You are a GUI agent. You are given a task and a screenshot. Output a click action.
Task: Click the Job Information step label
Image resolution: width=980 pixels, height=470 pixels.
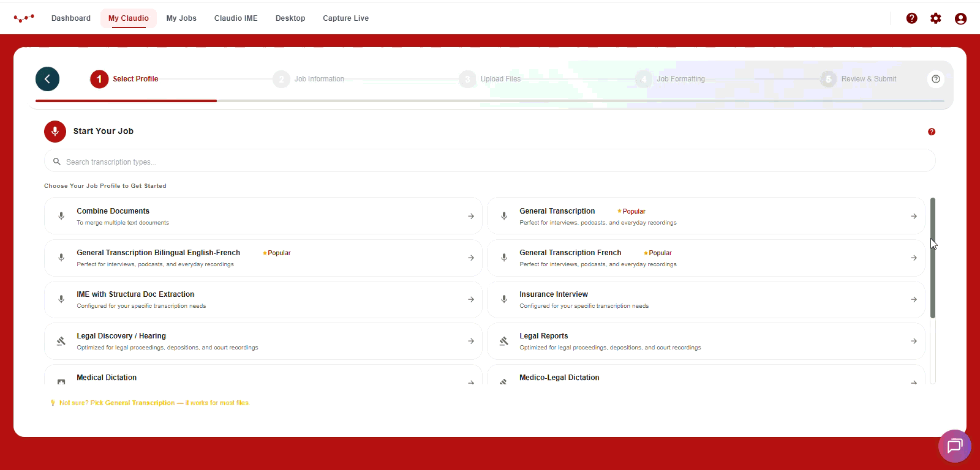[319, 79]
